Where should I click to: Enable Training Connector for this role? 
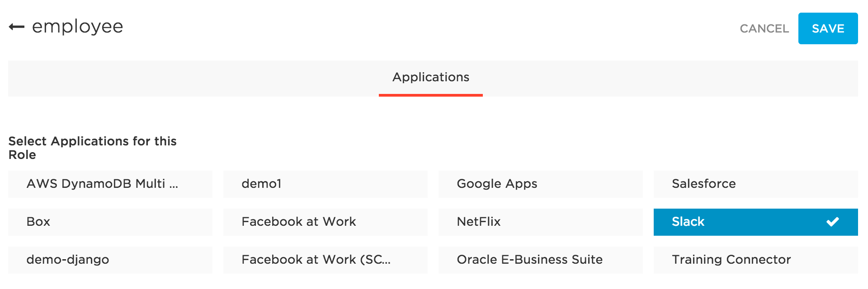pos(755,260)
